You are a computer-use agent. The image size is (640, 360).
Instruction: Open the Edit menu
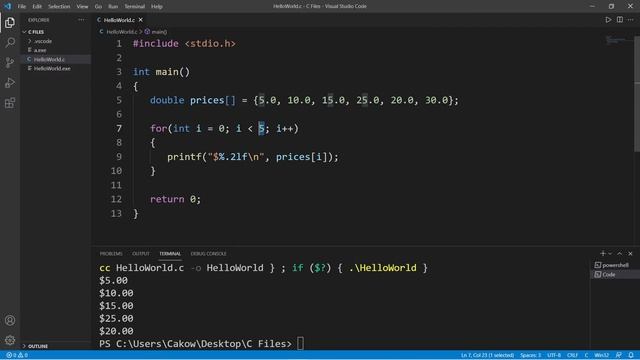(37, 7)
